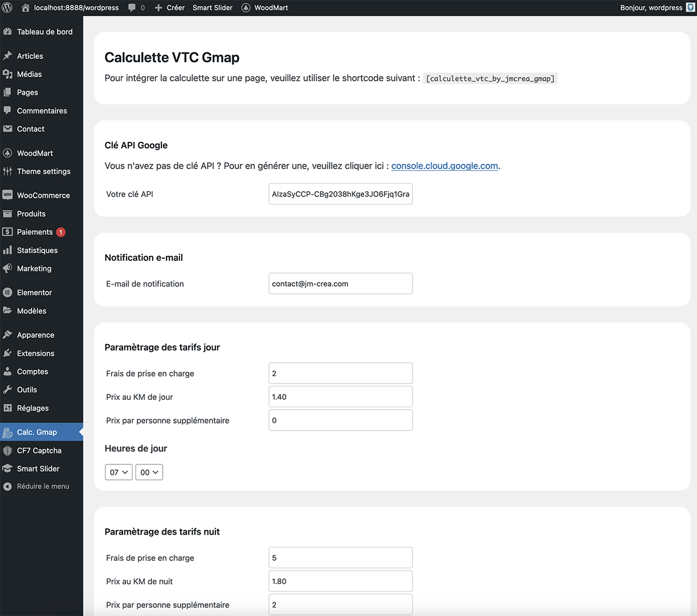Click the Calc. Gmap icon in sidebar
The width and height of the screenshot is (697, 616).
pos(8,432)
